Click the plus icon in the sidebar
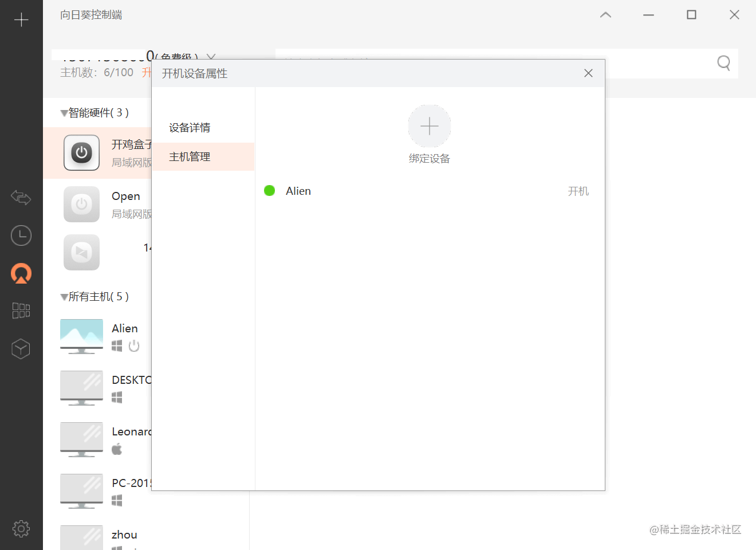The image size is (756, 550). click(x=21, y=20)
